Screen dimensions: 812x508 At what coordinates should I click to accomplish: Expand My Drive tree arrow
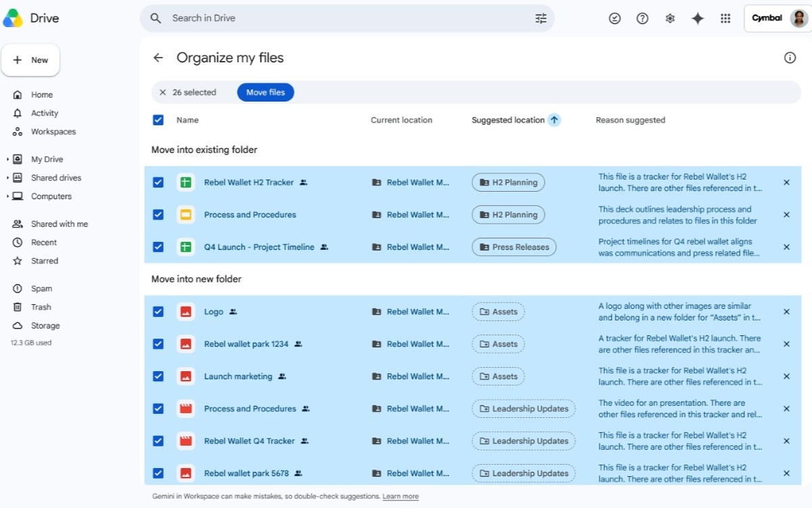point(7,159)
